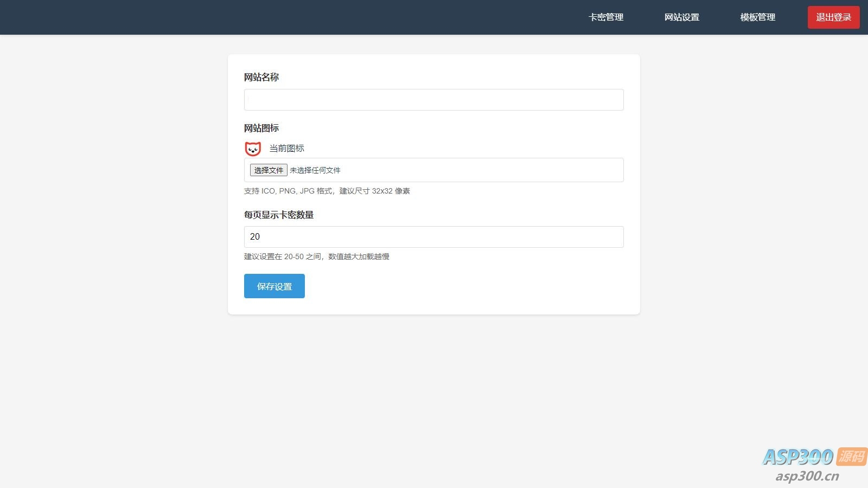Viewport: 868px width, 488px height.
Task: Click the red cat website icon
Action: tap(253, 149)
